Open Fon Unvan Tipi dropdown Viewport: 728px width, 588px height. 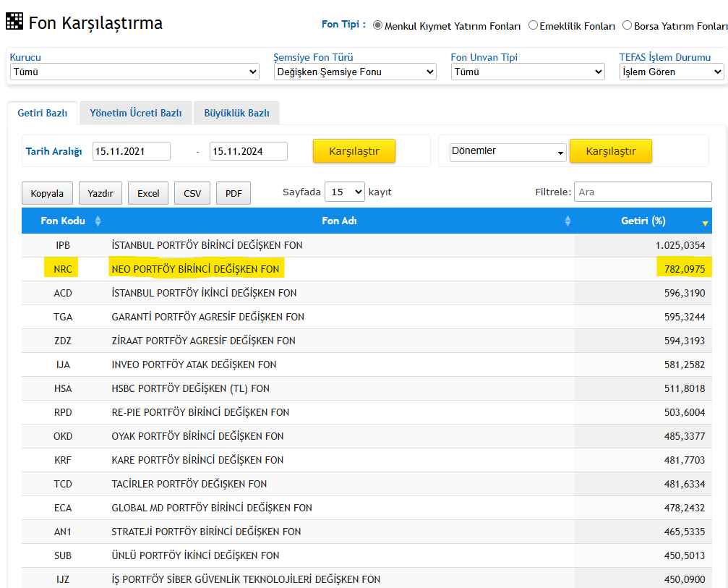[528, 72]
